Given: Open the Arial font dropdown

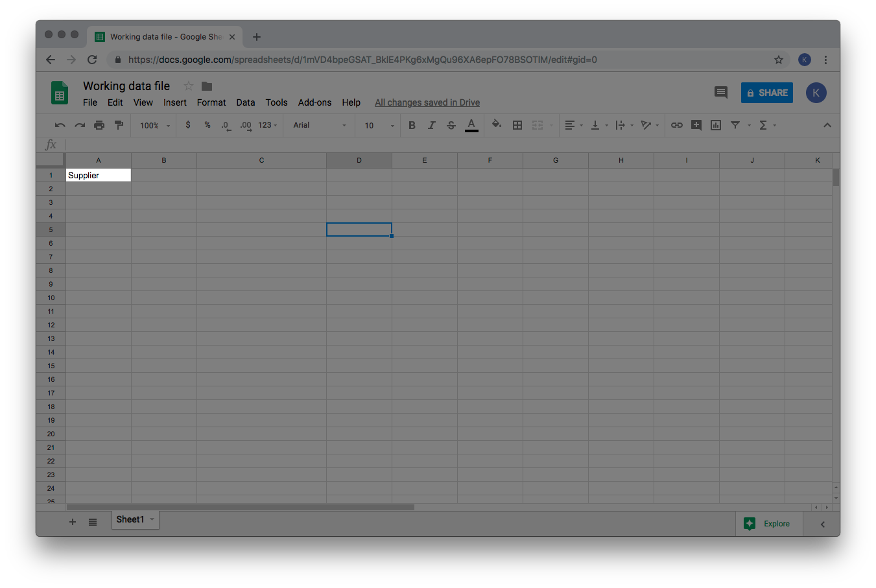Looking at the screenshot, I should 320,125.
